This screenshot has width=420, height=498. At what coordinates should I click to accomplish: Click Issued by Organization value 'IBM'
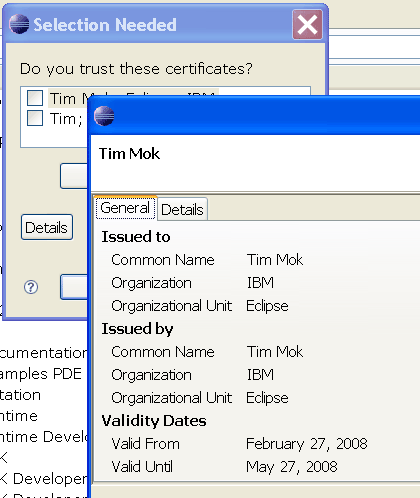pyautogui.click(x=260, y=375)
